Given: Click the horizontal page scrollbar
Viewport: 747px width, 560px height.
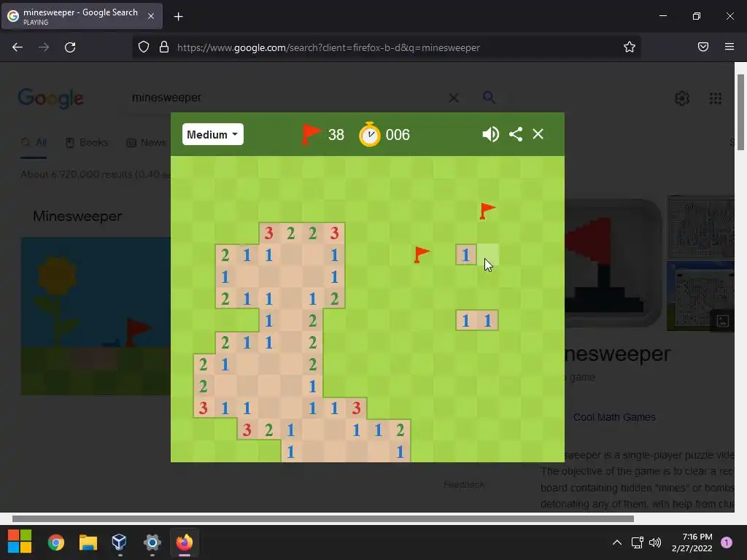Looking at the screenshot, I should pyautogui.click(x=323, y=518).
